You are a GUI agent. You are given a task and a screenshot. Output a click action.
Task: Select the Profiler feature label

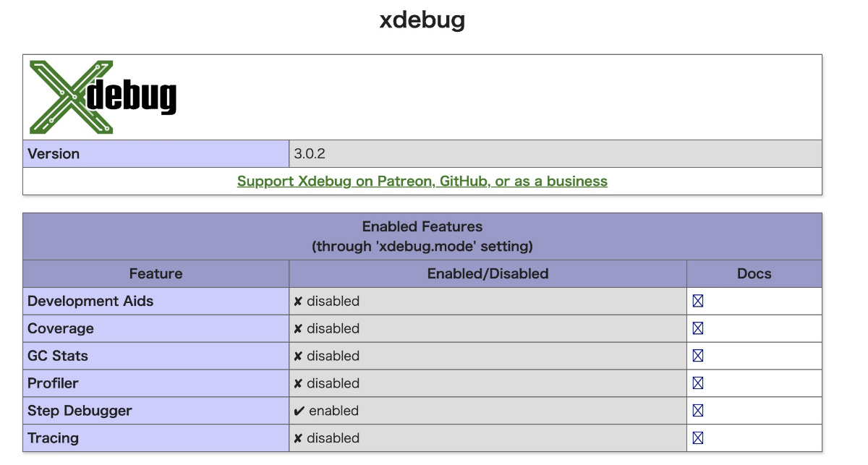click(x=53, y=383)
